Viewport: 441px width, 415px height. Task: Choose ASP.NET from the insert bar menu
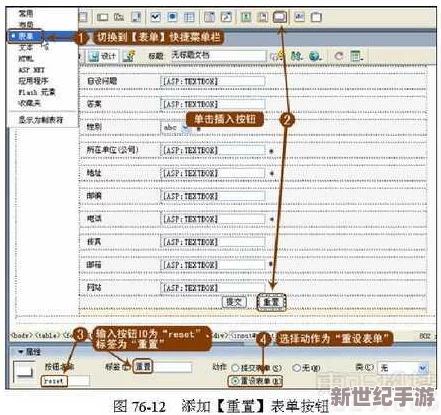click(x=31, y=70)
